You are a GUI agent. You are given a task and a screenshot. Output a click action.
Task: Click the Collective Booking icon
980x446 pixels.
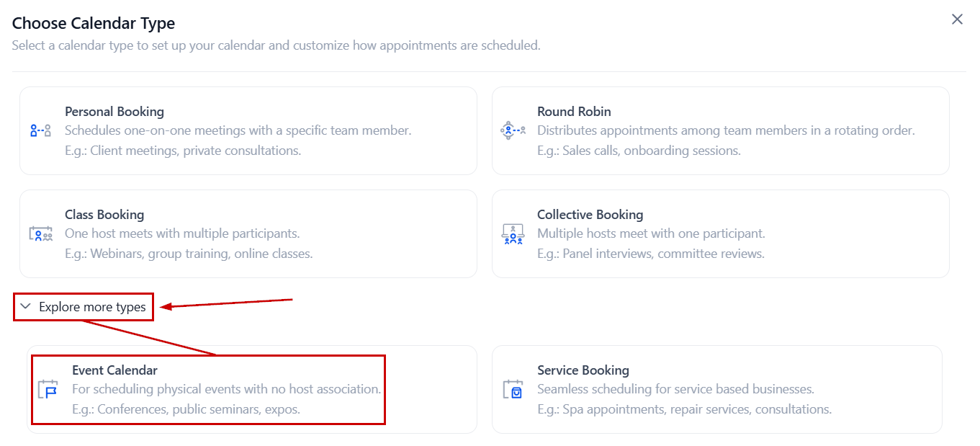(513, 234)
